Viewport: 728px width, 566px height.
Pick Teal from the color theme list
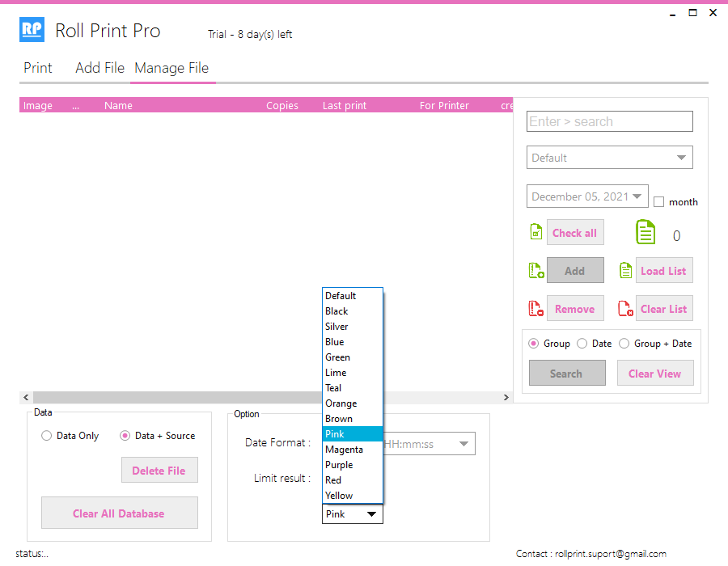[333, 388]
